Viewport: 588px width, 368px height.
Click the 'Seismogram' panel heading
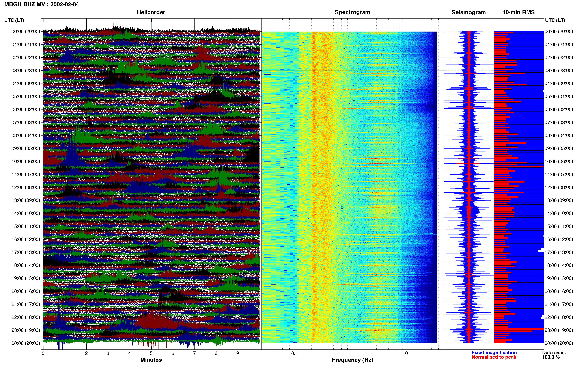(x=468, y=12)
